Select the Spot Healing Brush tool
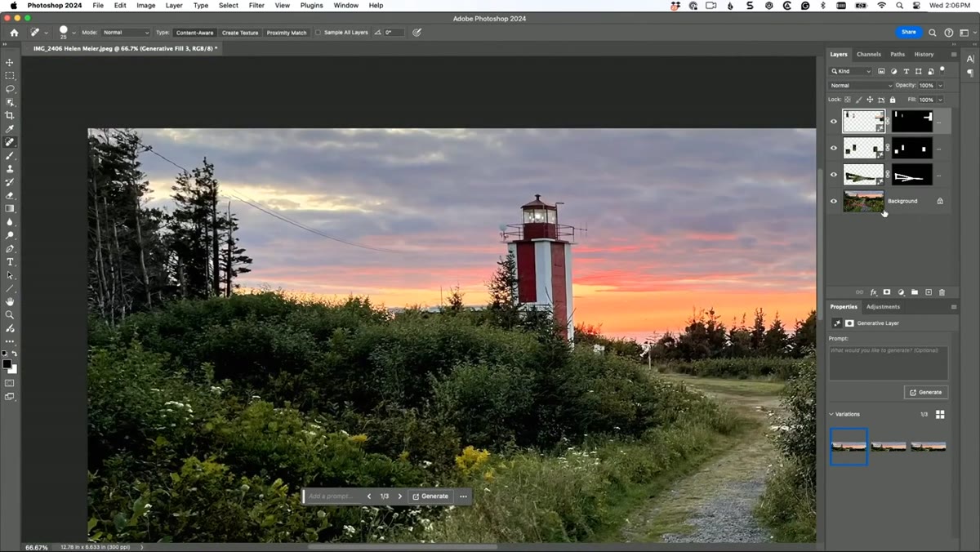Image resolution: width=980 pixels, height=552 pixels. point(10,142)
